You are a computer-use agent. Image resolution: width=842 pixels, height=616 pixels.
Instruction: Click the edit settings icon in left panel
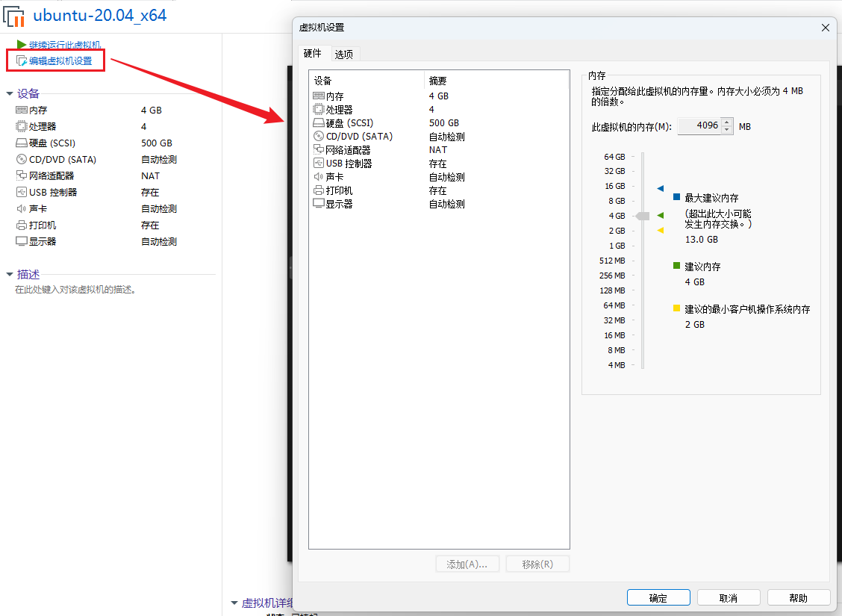[22, 60]
